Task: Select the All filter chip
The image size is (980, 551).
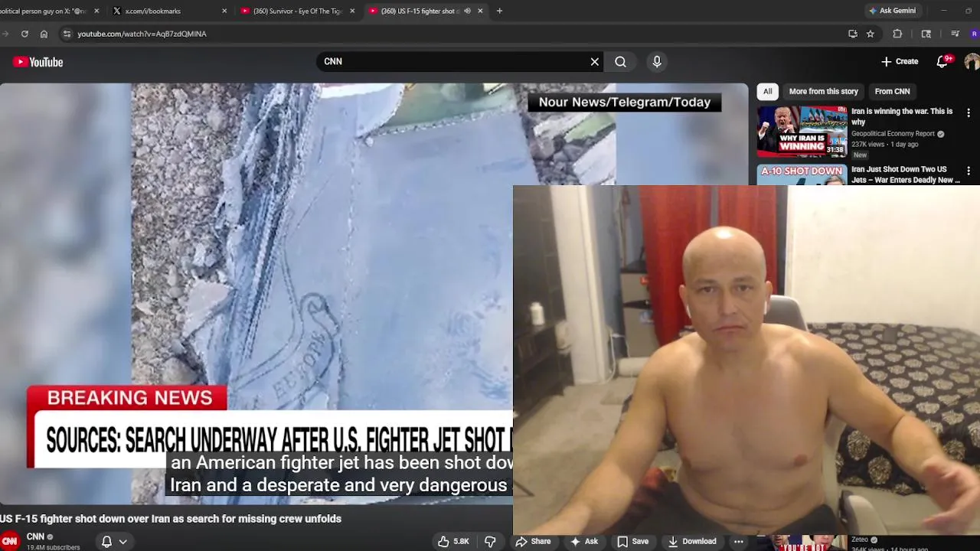Action: (x=767, y=91)
